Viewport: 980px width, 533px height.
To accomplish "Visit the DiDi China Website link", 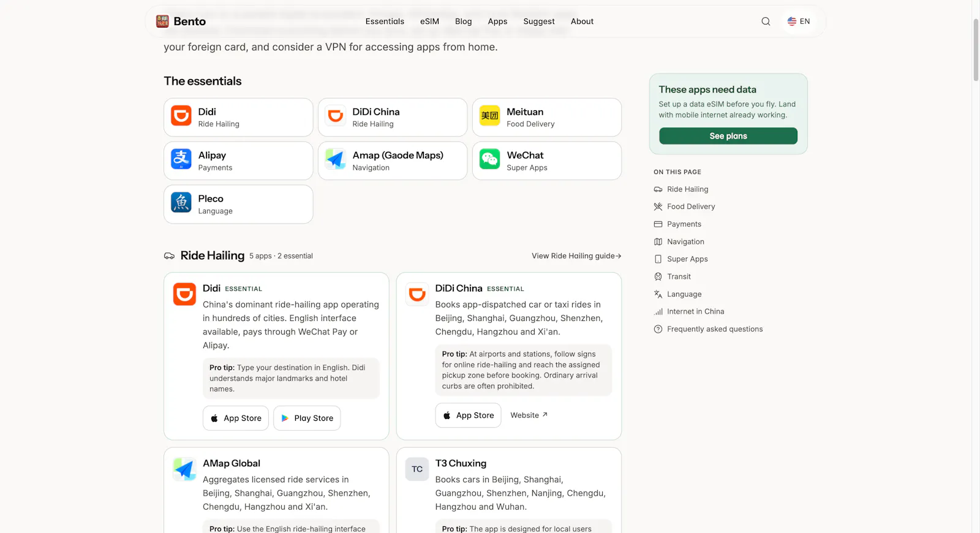I will coord(529,415).
